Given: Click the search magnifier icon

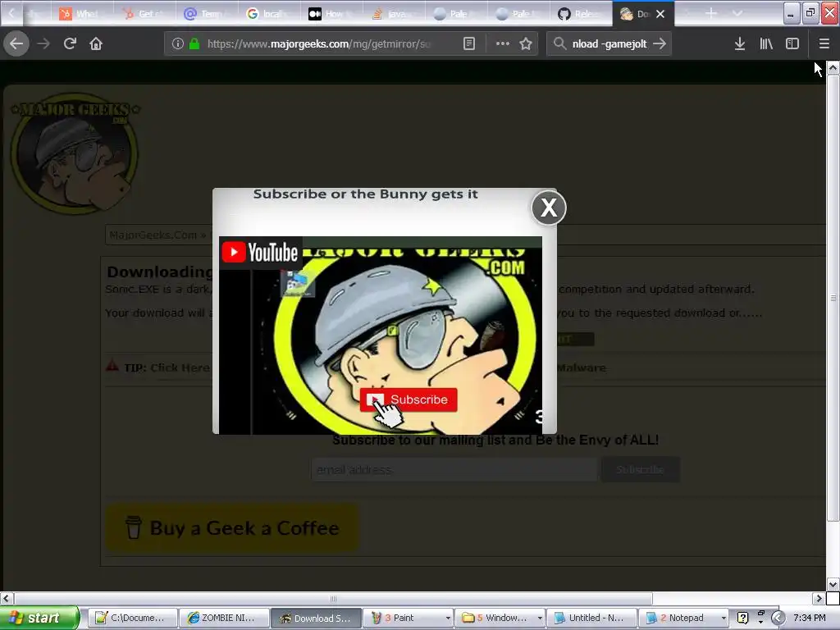Looking at the screenshot, I should [x=559, y=44].
